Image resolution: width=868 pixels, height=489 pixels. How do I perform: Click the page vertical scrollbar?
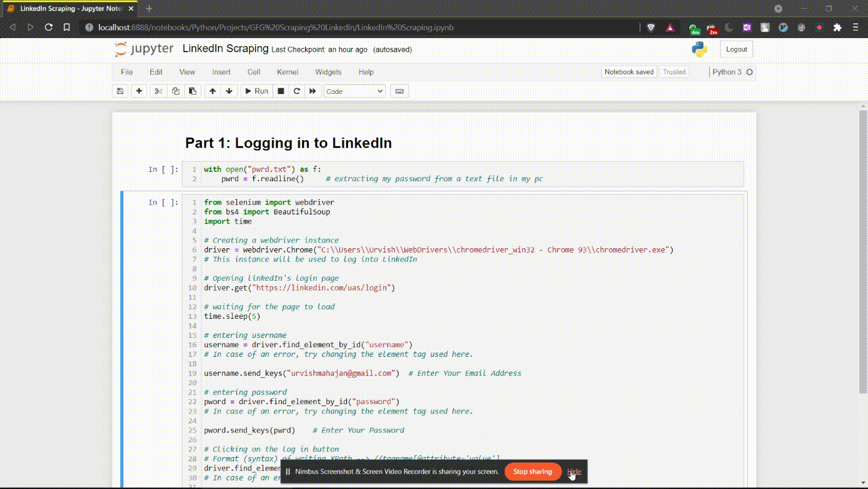[x=862, y=252]
